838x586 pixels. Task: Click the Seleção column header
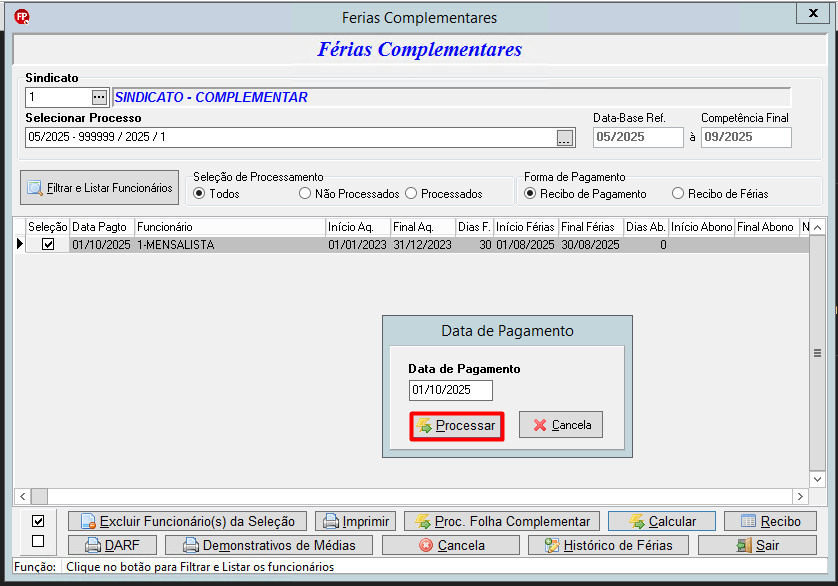[x=48, y=227]
